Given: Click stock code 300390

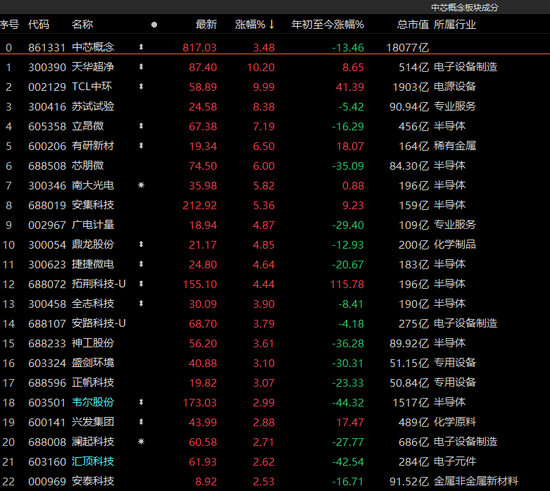Looking at the screenshot, I should pyautogui.click(x=47, y=67).
